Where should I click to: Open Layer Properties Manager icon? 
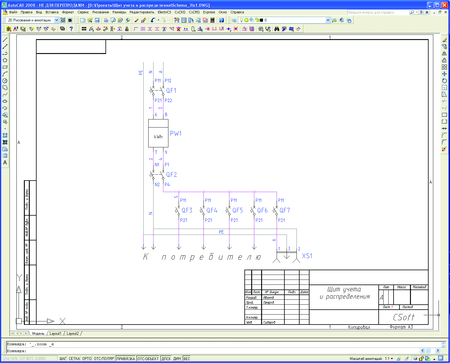coord(234,20)
